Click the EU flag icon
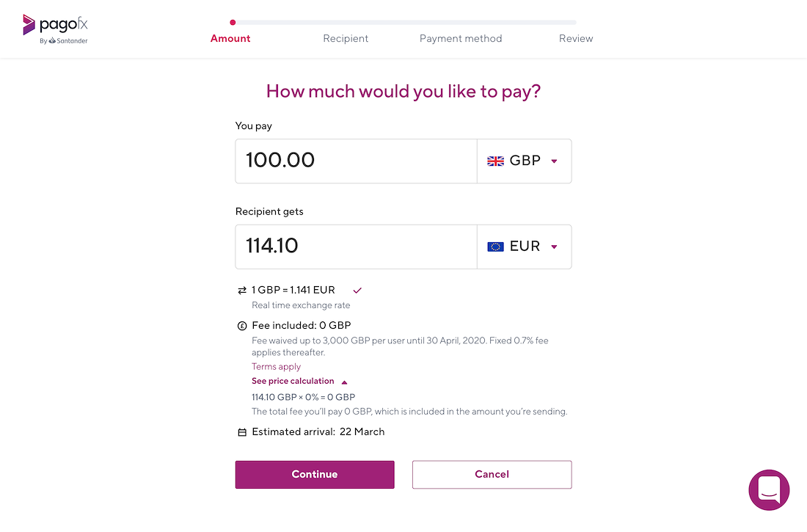The width and height of the screenshot is (807, 532). (496, 247)
